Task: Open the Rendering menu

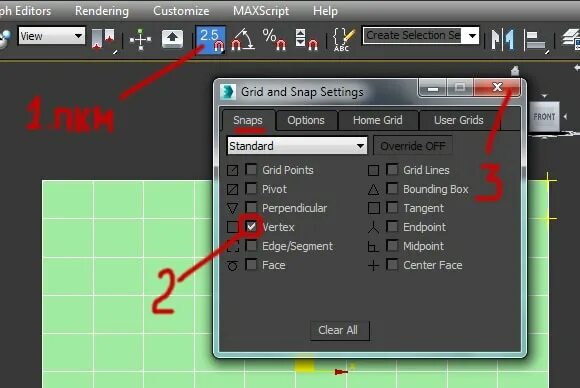Action: click(102, 11)
